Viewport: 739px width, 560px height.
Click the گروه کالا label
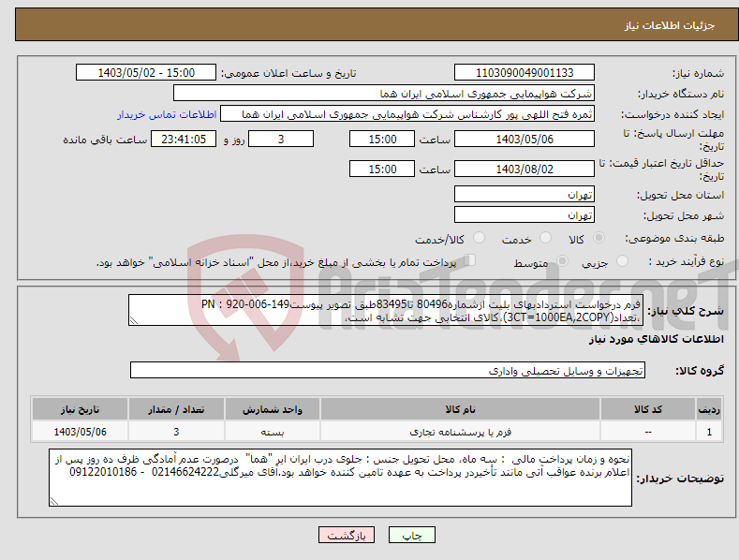[x=700, y=371]
